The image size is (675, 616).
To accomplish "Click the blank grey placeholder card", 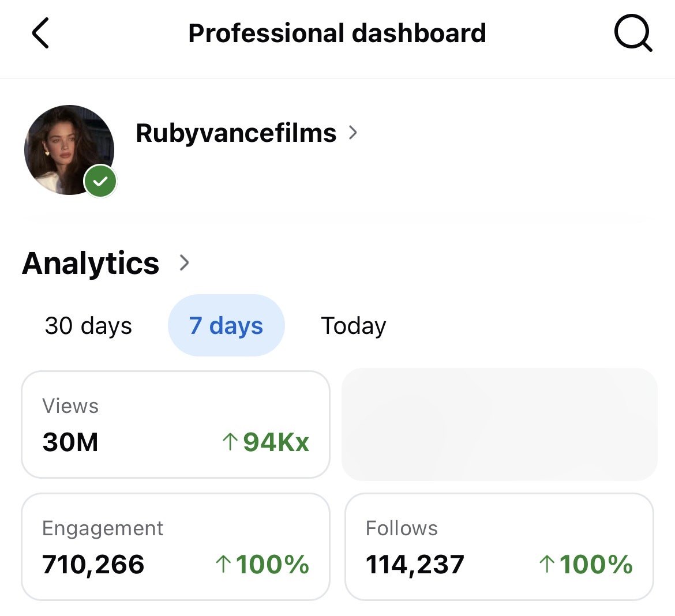I will [x=500, y=425].
